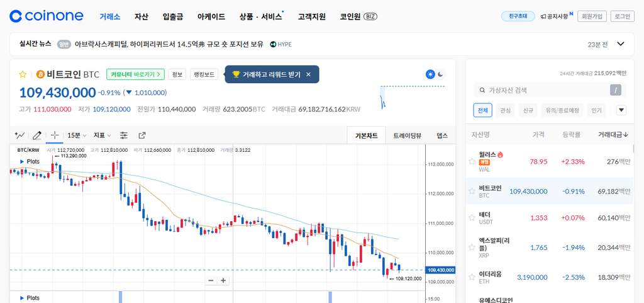Star the 이더리움 ETH row
Viewport: 644px width, 303px height.
point(472,277)
